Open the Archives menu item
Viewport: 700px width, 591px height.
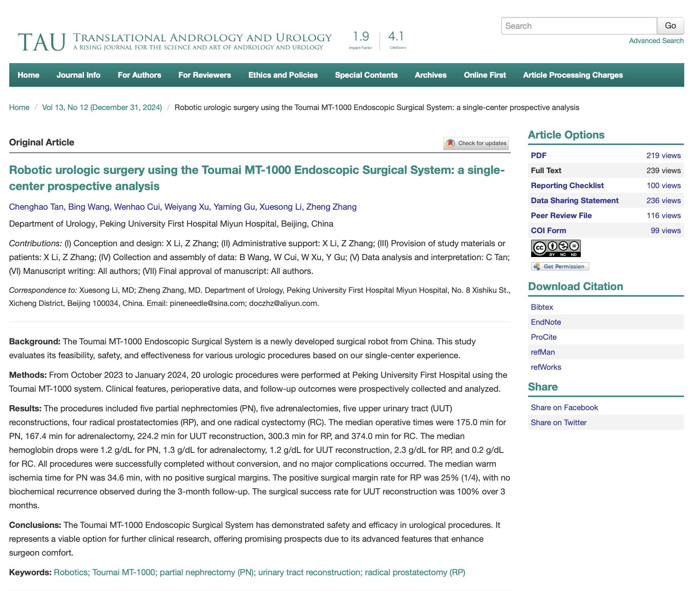(x=430, y=75)
